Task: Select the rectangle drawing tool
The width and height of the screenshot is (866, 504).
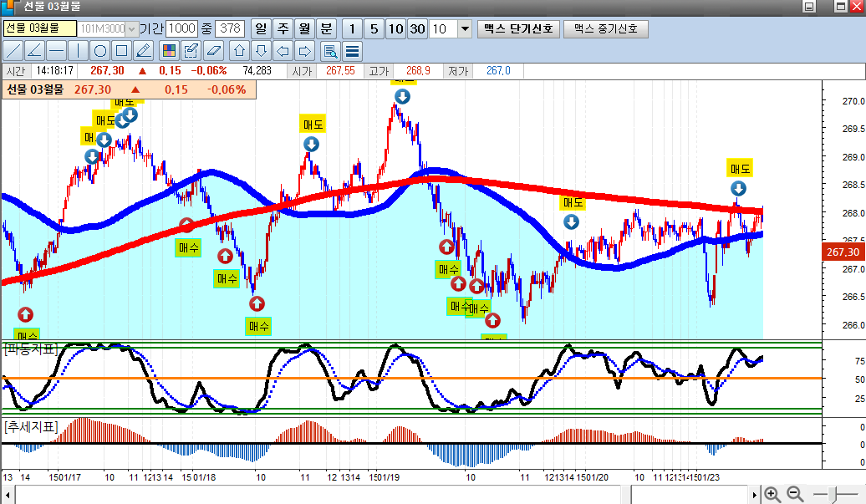Action: coord(121,51)
